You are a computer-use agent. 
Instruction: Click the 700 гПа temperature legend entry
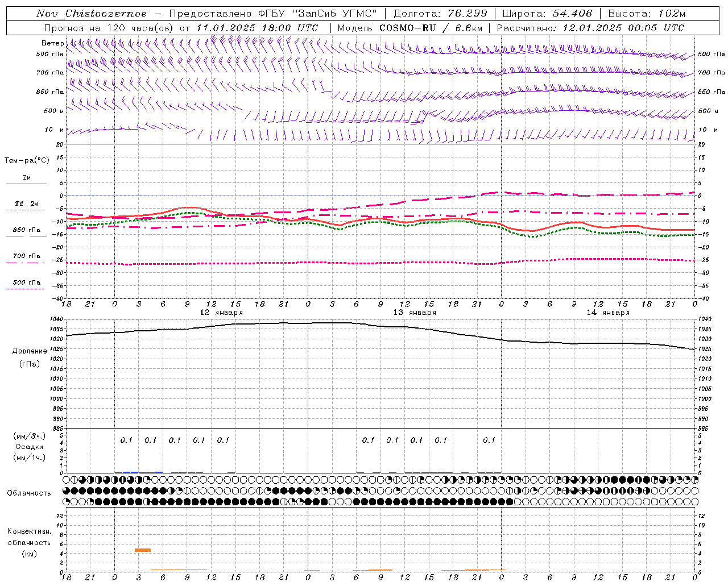click(27, 256)
